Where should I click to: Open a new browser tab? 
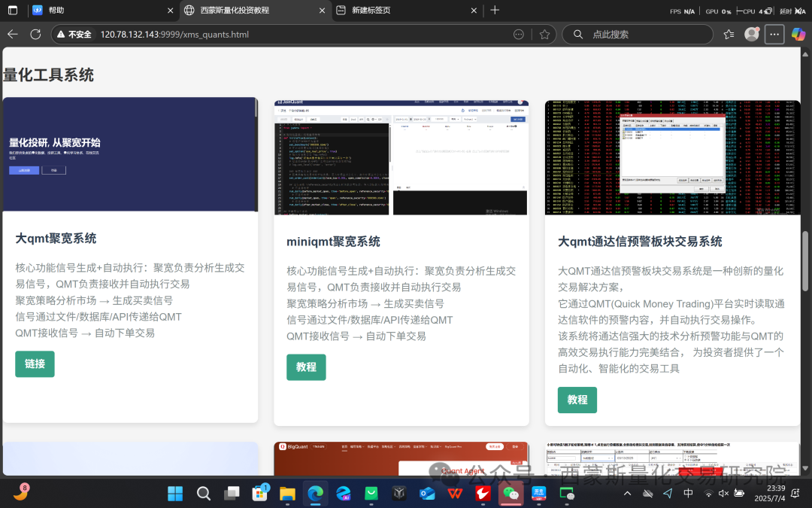click(495, 11)
